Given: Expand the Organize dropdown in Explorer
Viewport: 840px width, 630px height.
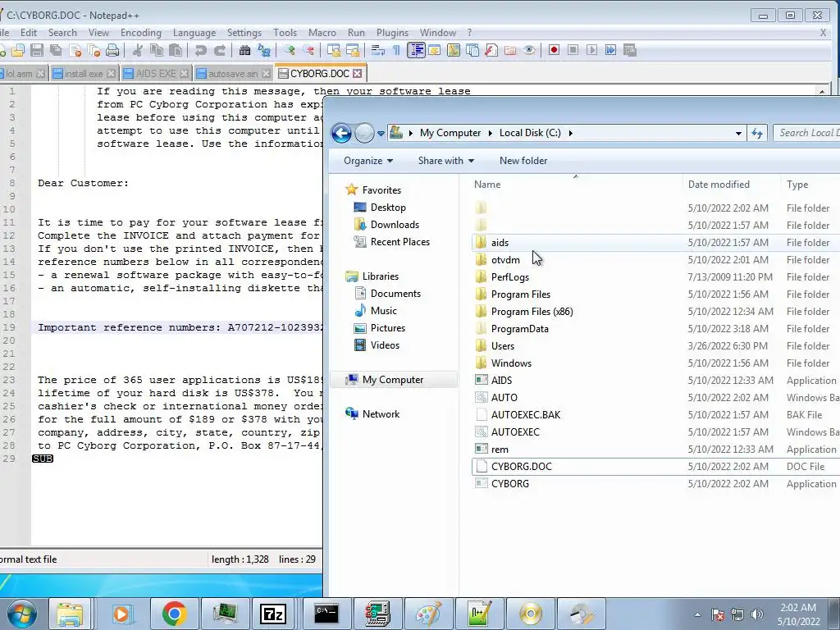Looking at the screenshot, I should coord(368,161).
